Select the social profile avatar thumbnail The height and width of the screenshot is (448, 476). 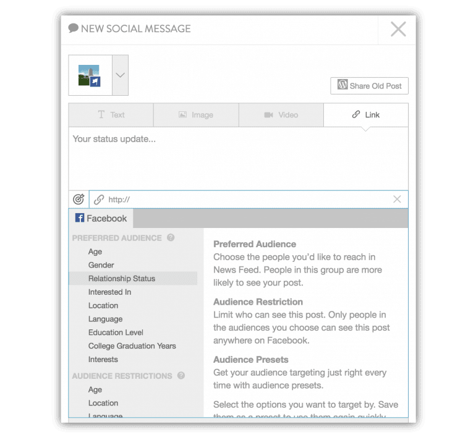pyautogui.click(x=90, y=75)
